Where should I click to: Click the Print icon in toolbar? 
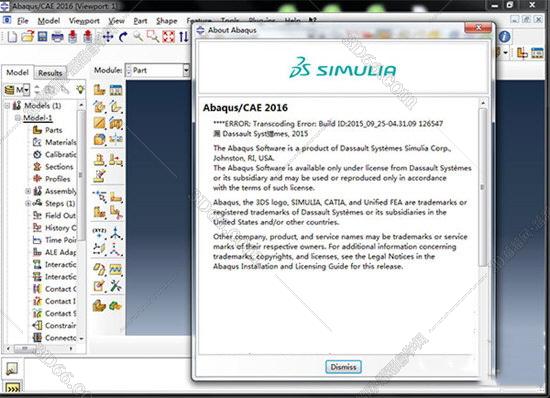coord(58,37)
